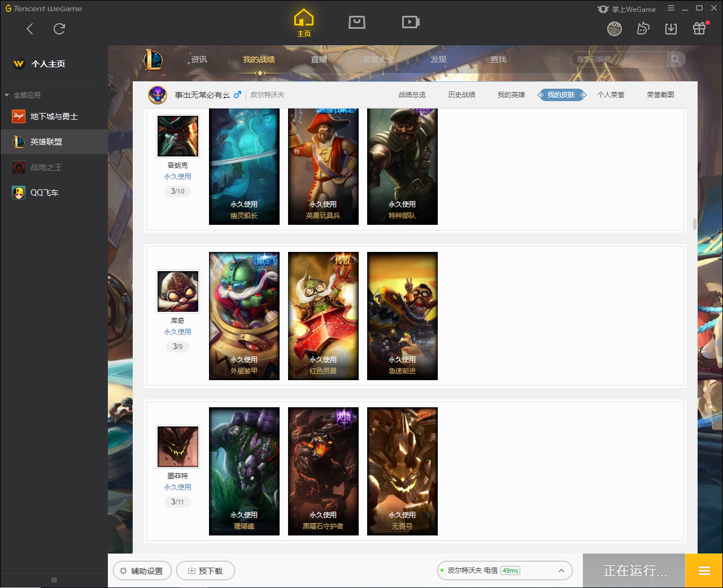Open the 无畏号 skin card
723x588 pixels.
pyautogui.click(x=402, y=471)
